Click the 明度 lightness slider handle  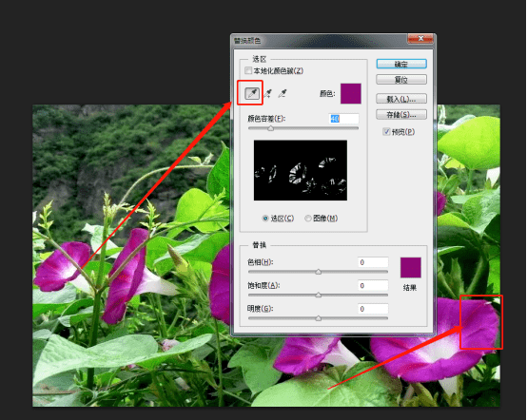click(319, 318)
